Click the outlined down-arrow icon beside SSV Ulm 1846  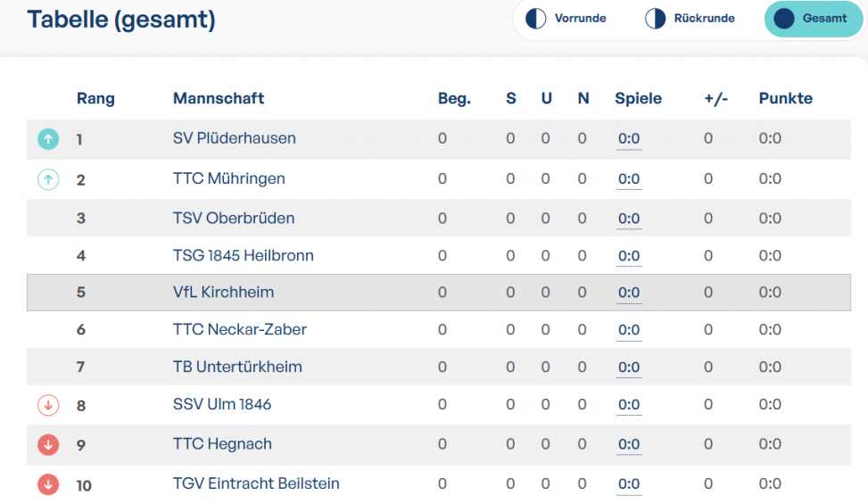[48, 405]
